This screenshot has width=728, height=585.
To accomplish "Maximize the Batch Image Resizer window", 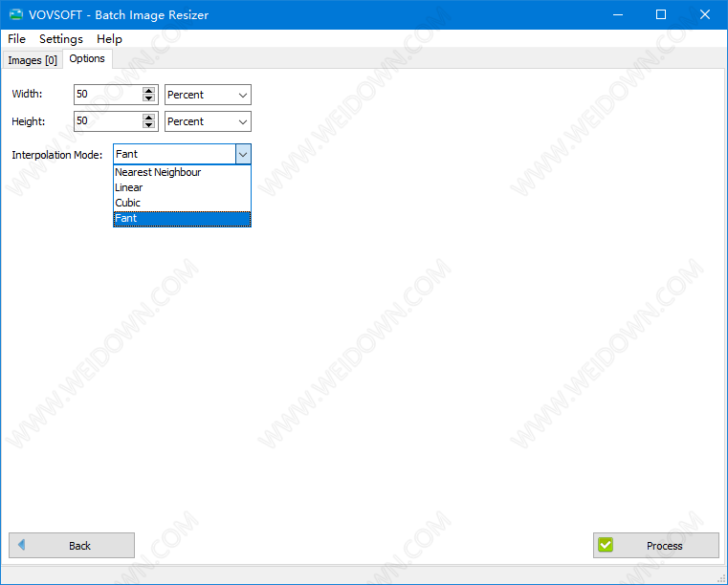I will click(661, 15).
